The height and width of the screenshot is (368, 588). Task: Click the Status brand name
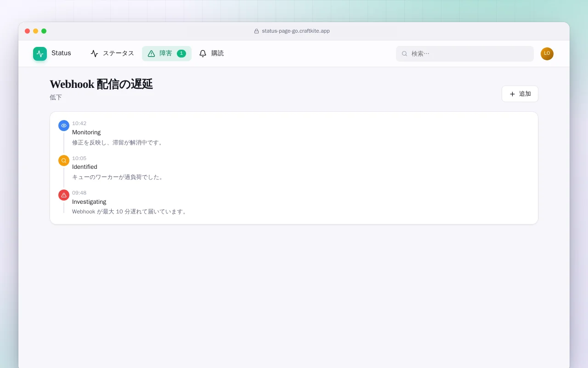click(61, 53)
